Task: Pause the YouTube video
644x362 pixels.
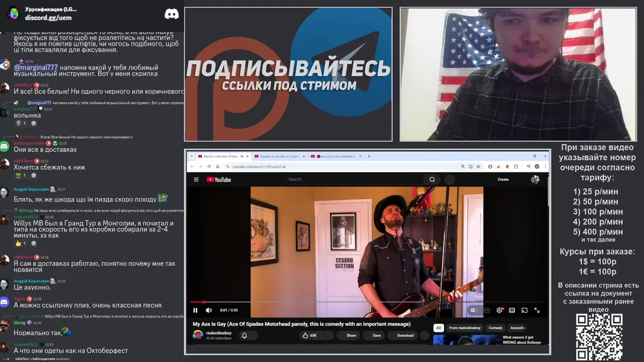Action: click(x=195, y=310)
